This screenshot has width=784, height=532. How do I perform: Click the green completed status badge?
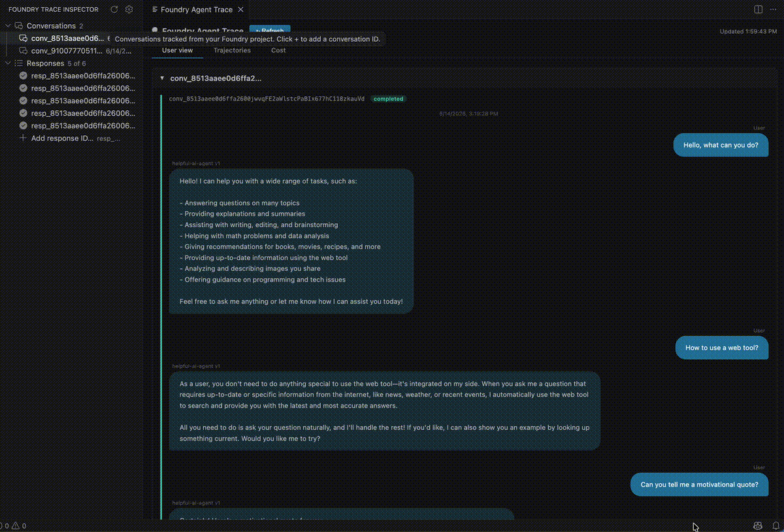tap(388, 99)
